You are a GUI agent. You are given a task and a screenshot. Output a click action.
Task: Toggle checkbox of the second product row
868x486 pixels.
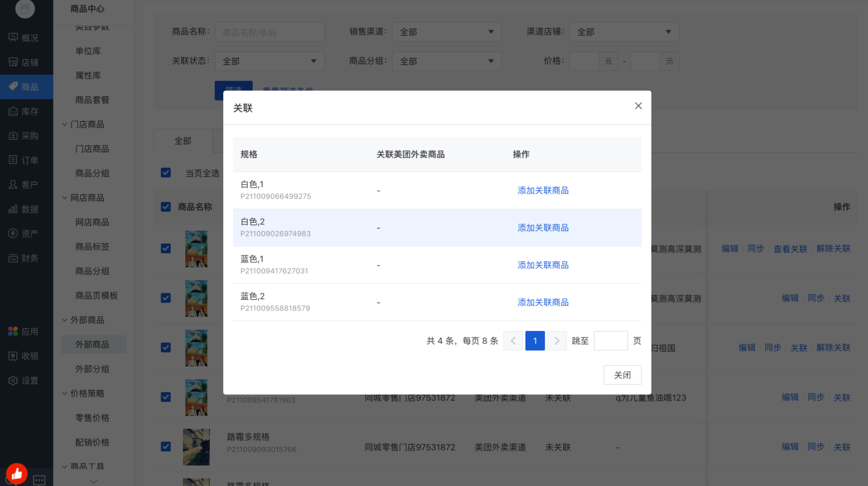[x=166, y=298]
